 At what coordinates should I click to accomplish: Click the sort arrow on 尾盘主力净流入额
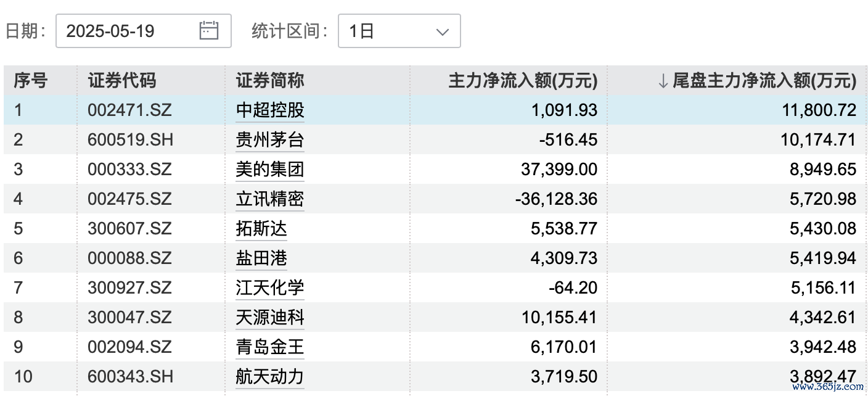tap(663, 81)
